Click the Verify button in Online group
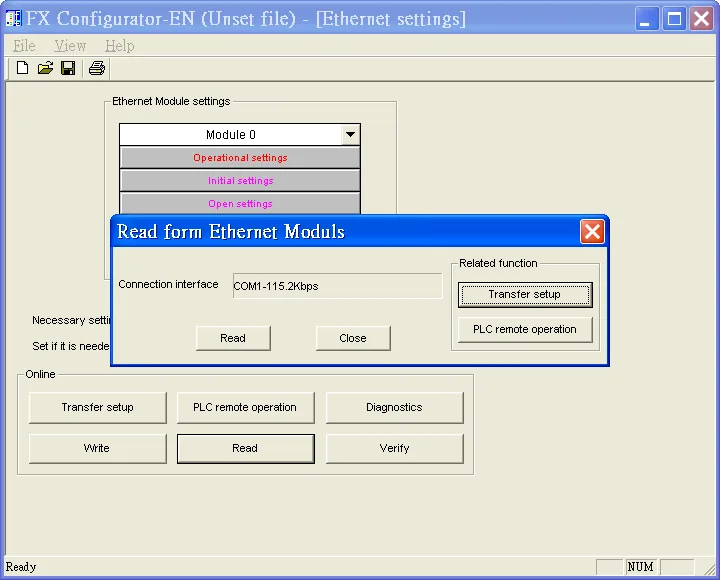720x580 pixels. point(394,448)
